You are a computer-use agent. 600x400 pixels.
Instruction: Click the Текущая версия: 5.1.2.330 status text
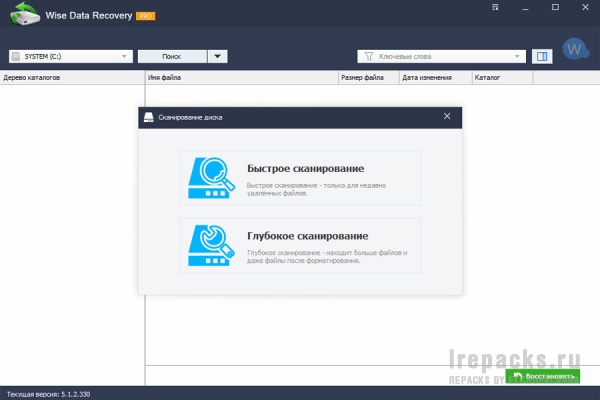48,394
